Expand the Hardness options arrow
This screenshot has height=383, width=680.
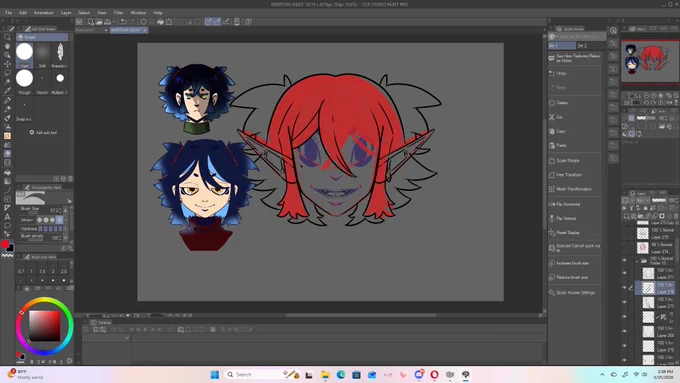[66, 229]
